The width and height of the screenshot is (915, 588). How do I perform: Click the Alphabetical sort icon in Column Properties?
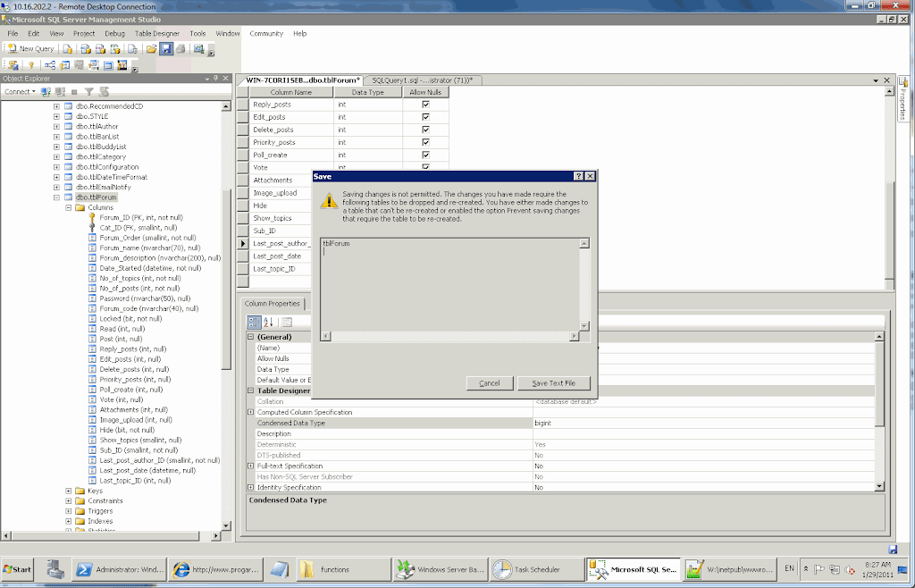pos(268,322)
